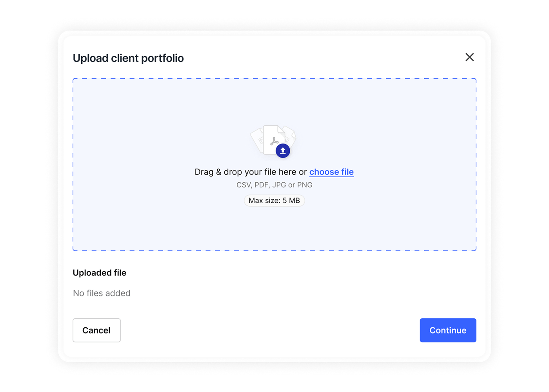Click the Max size: 5 MB badge
The height and width of the screenshot is (392, 549).
coord(274,201)
